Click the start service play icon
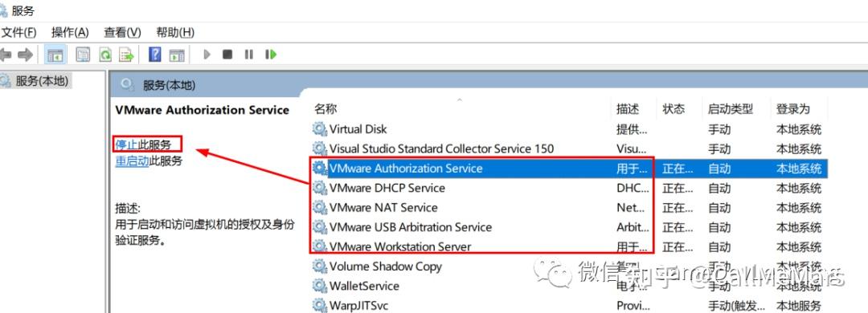868x313 pixels. coord(207,55)
